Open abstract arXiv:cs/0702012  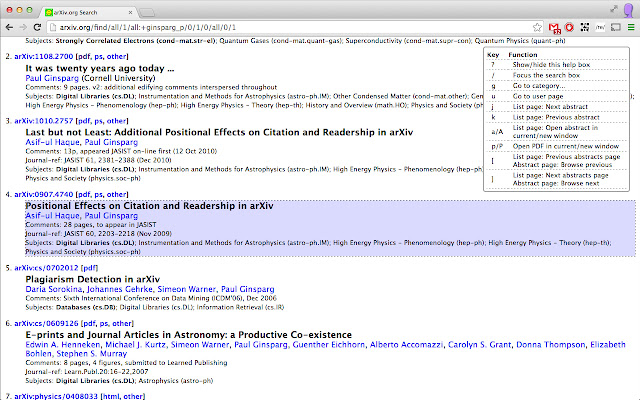point(46,268)
